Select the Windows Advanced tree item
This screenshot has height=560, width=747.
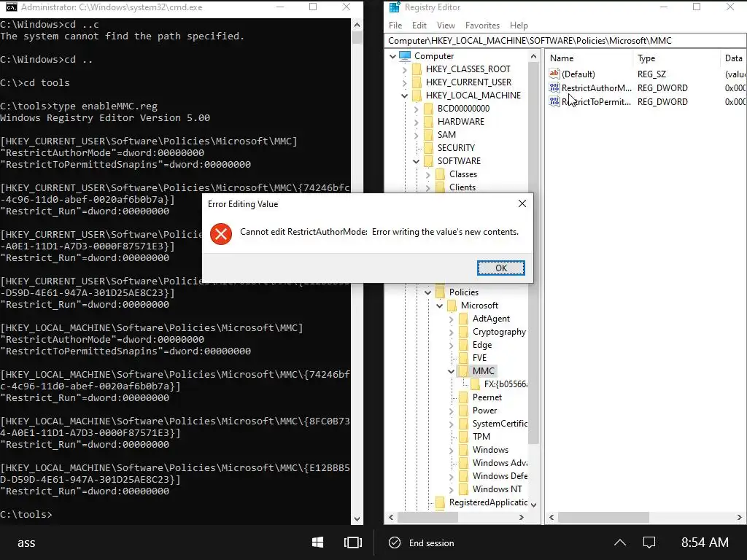coord(500,463)
